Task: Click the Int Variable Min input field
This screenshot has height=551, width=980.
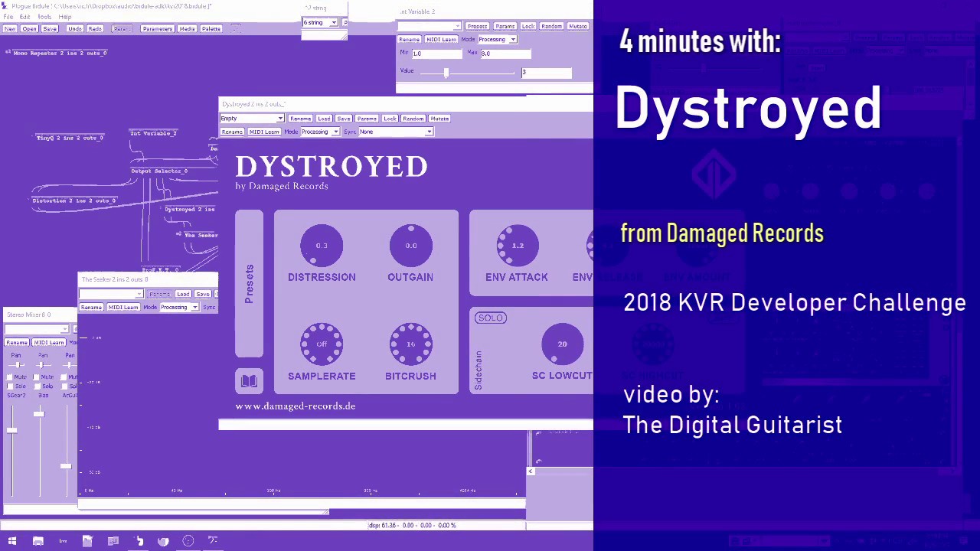Action: 437,54
